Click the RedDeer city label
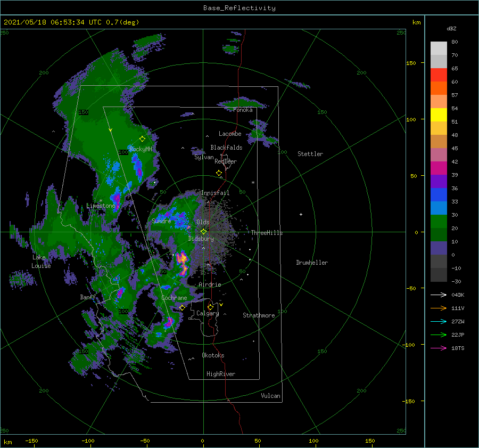Image resolution: width=479 pixels, height=448 pixels. coord(226,161)
